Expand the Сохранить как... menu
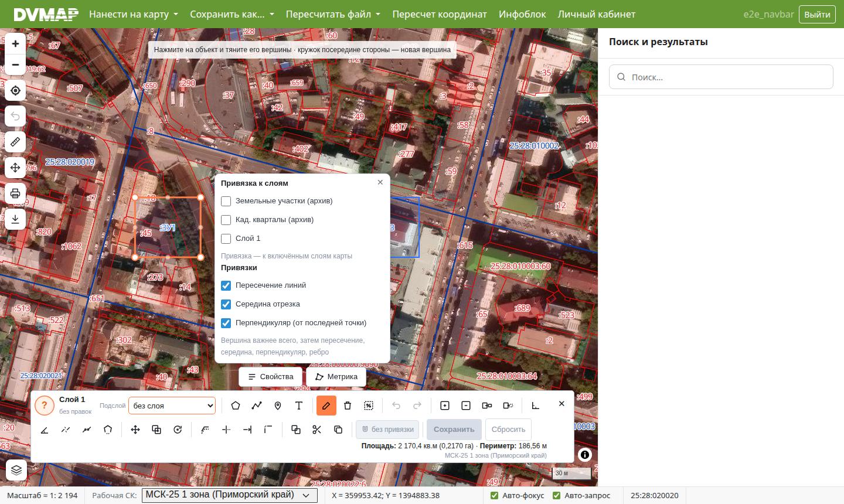The width and height of the screenshot is (844, 504). 232,14
